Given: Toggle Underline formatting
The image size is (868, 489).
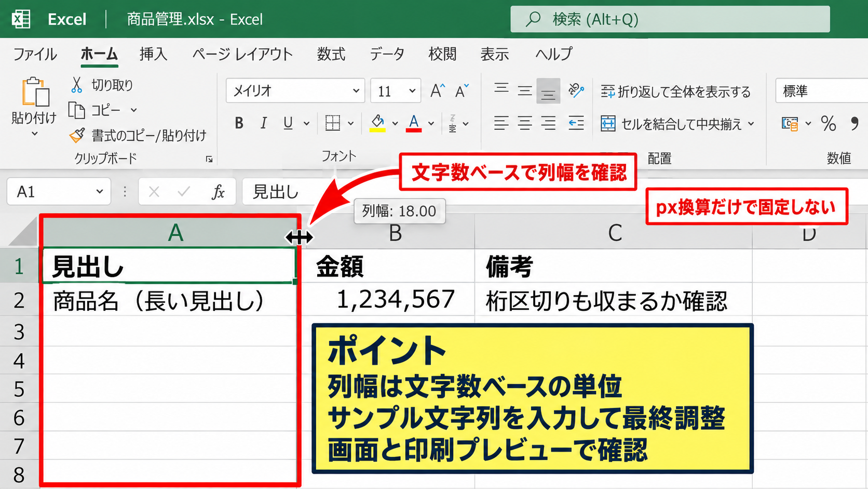Looking at the screenshot, I should pyautogui.click(x=288, y=123).
